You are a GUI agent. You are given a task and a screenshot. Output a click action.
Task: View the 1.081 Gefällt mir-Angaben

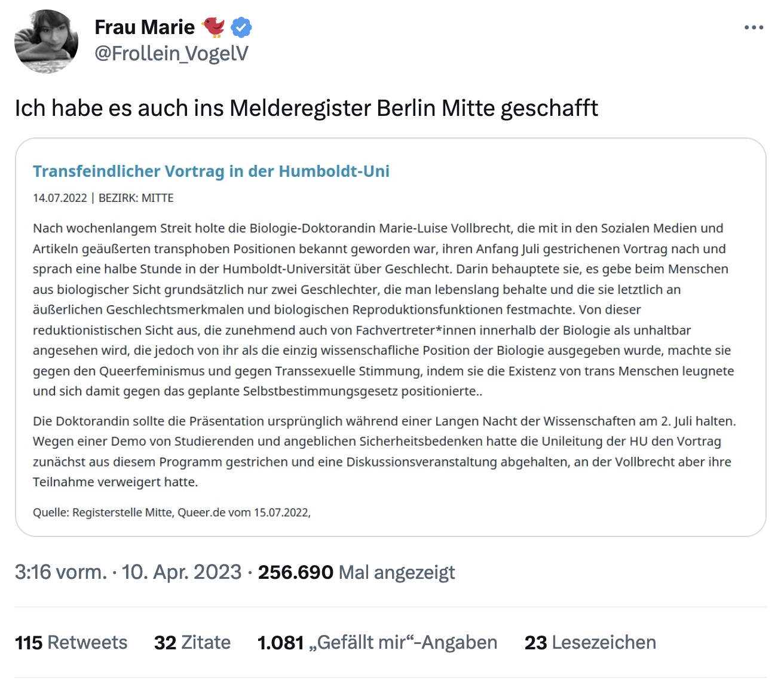377,642
